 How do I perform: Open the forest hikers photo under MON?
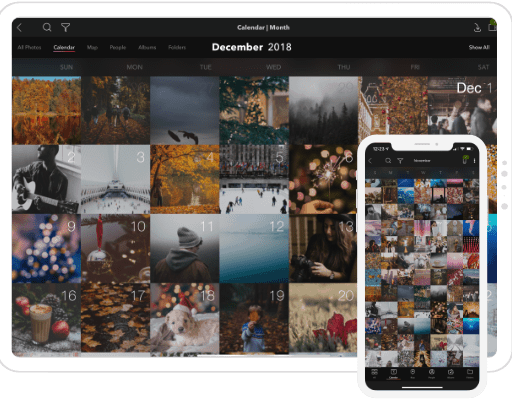115,110
